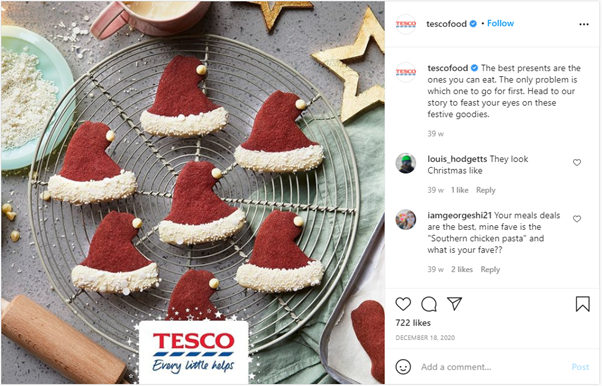Click the Santa hat cookies photo

tap(193, 193)
